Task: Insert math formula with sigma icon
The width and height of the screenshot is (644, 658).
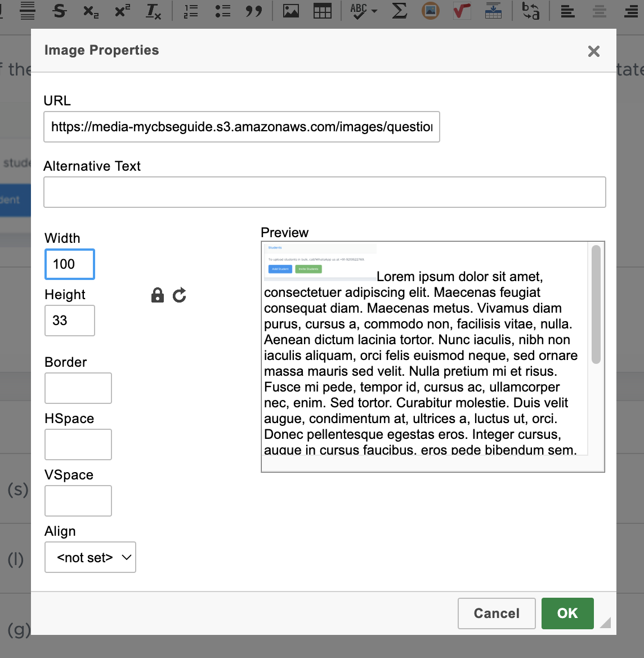Action: (x=399, y=11)
